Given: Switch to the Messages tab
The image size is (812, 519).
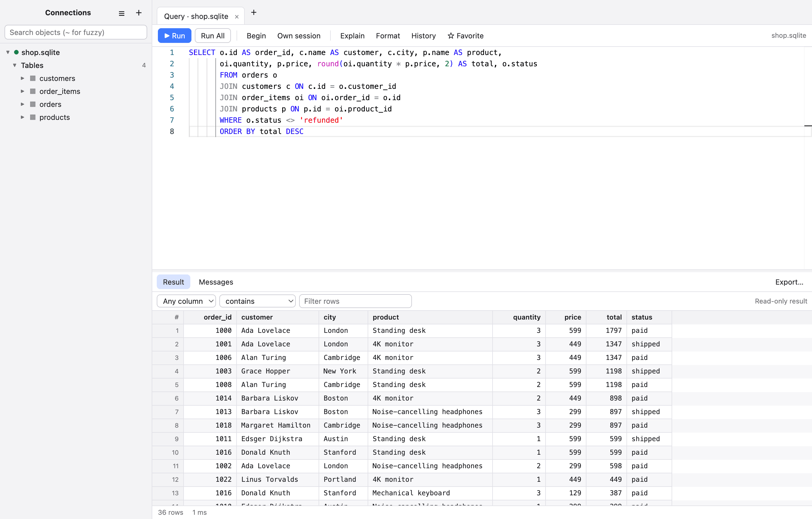Looking at the screenshot, I should coord(216,282).
